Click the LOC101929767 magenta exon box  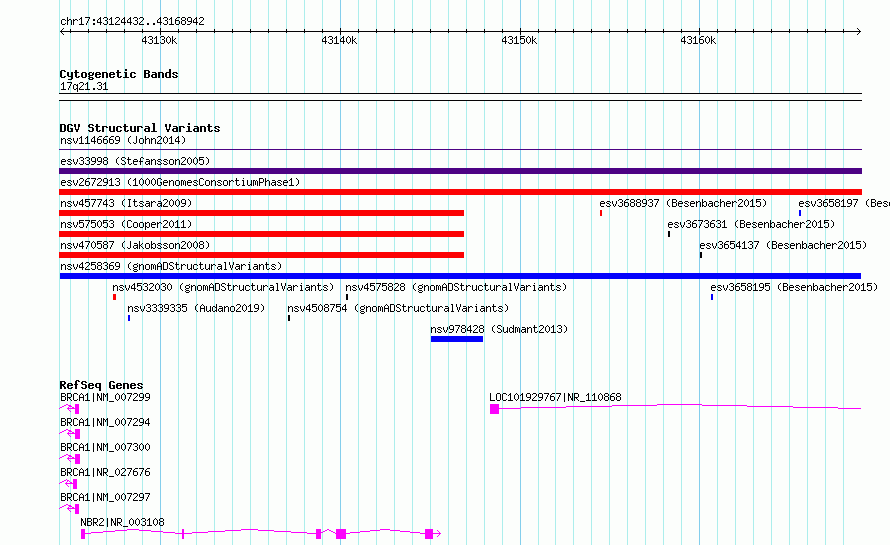pos(494,409)
